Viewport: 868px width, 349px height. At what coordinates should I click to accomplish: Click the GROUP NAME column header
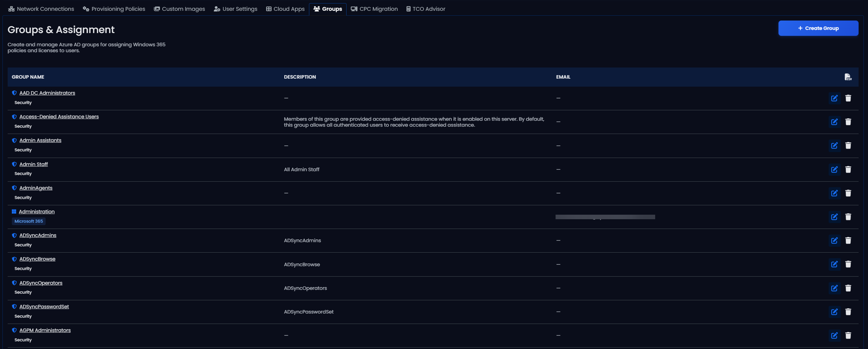click(x=28, y=77)
